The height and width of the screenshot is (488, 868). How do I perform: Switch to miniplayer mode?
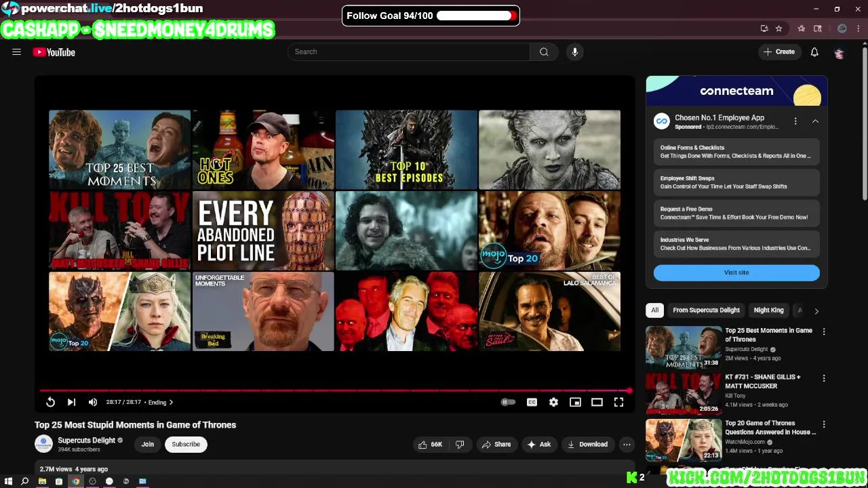[x=575, y=402]
